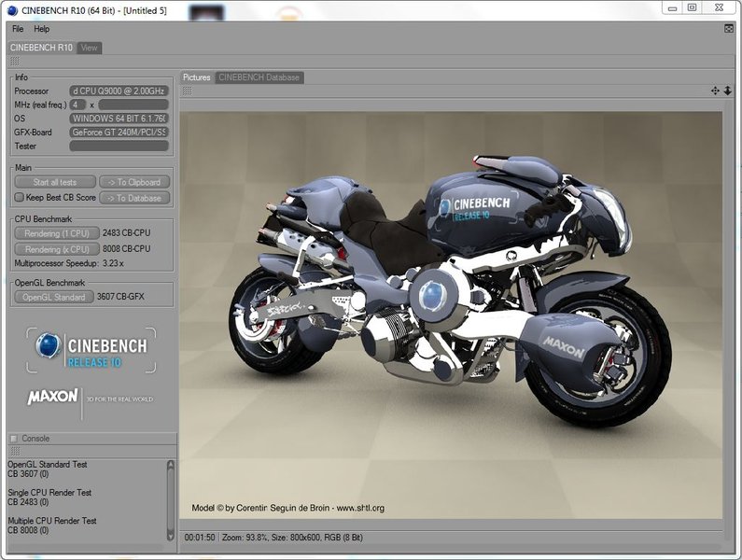The width and height of the screenshot is (742, 560).
Task: Click the CINEBENCH application title bar icon
Action: 12,10
